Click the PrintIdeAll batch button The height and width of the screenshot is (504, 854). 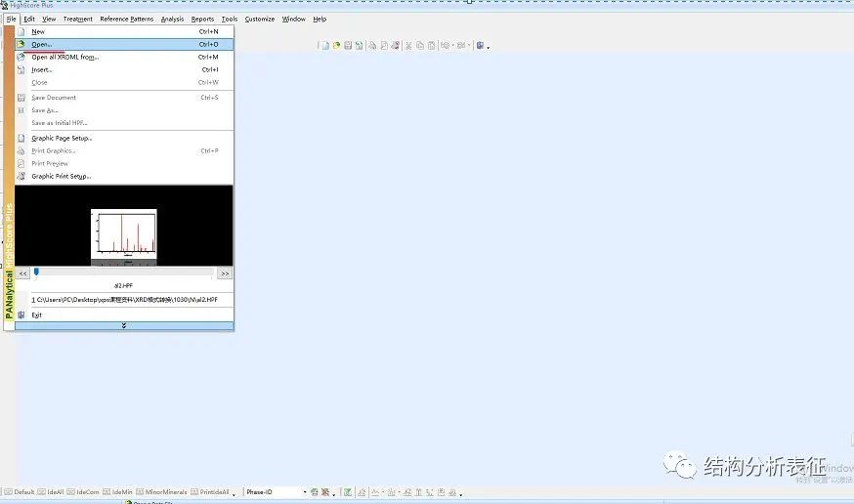[x=210, y=492]
